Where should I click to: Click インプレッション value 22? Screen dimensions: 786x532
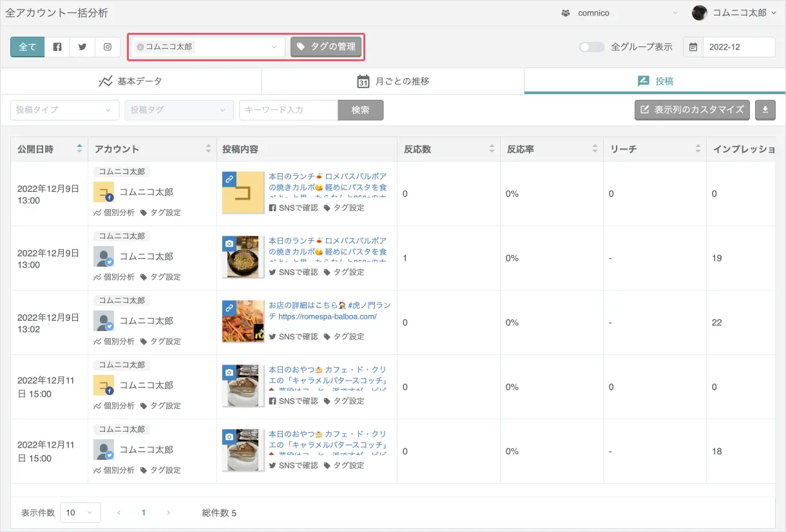[x=716, y=323]
